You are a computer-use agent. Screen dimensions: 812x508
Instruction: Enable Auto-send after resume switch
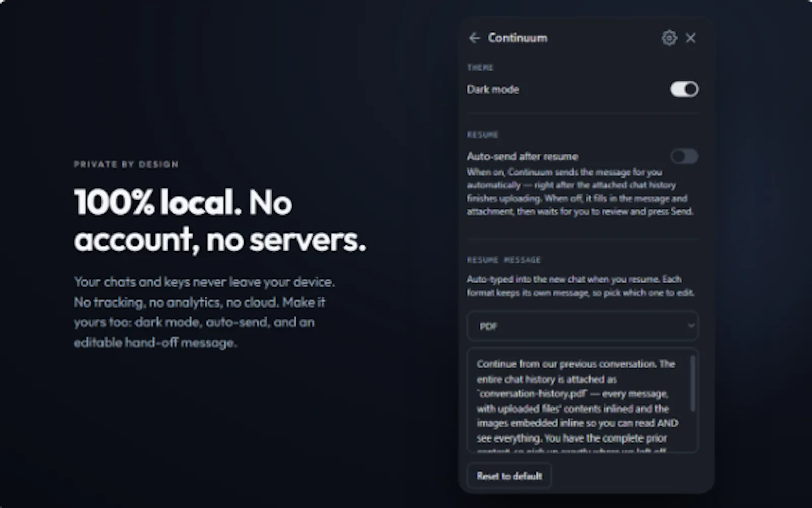(684, 156)
